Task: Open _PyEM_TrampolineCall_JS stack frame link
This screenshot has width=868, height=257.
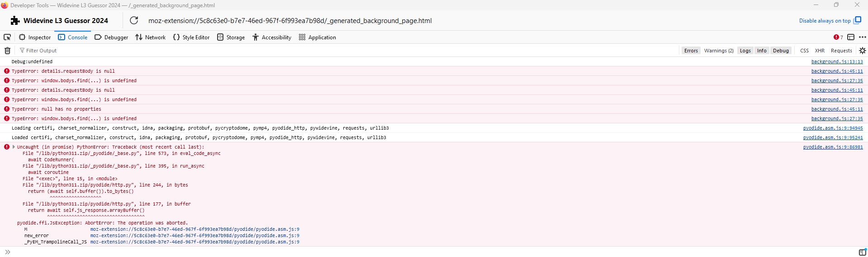Action: click(x=194, y=242)
